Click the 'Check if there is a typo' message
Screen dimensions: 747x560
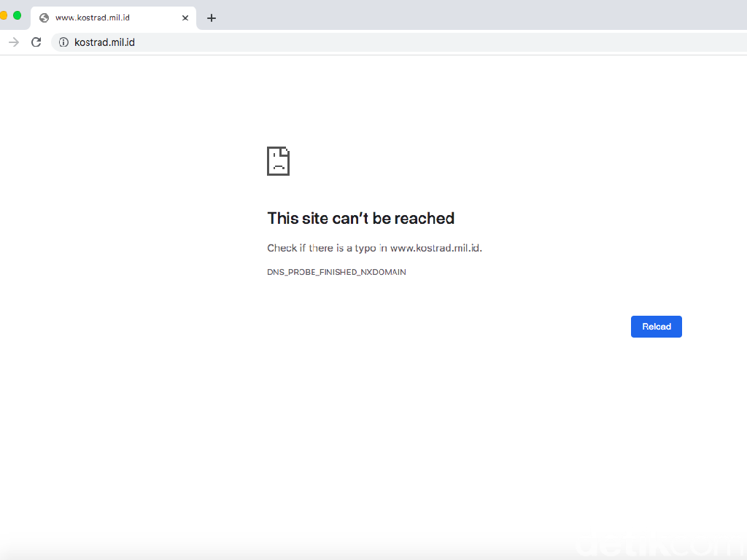[374, 248]
